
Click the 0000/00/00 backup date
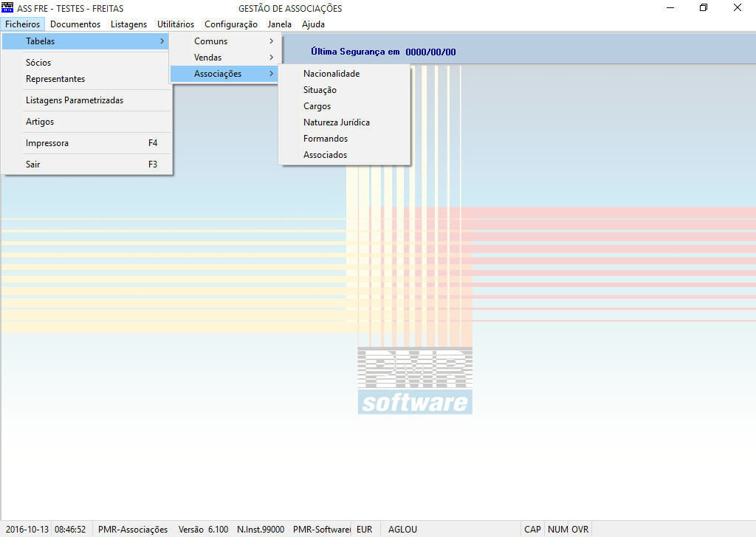pyautogui.click(x=430, y=52)
